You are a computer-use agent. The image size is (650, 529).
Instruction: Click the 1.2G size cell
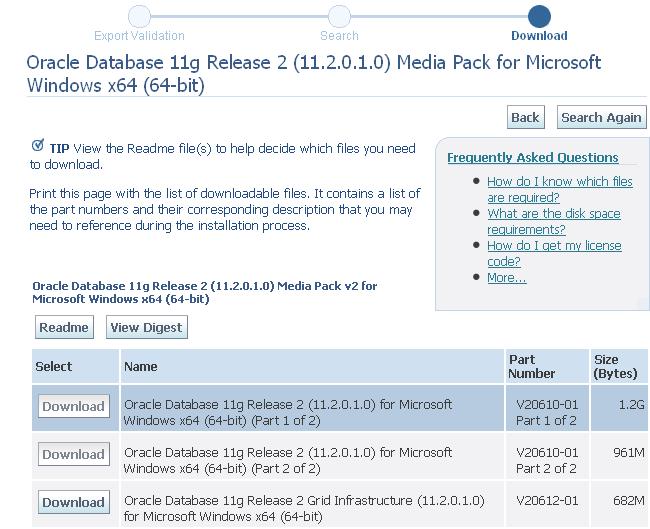pos(619,408)
